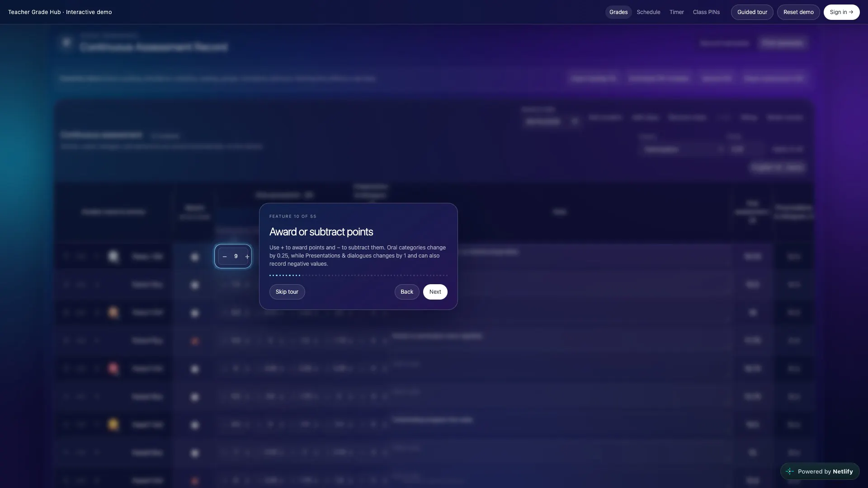Click Sign in button
The image size is (868, 488).
coord(841,12)
